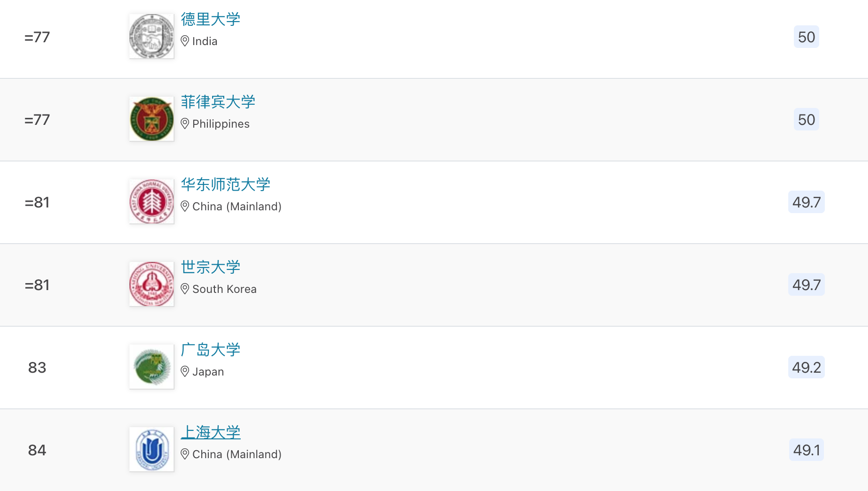The height and width of the screenshot is (491, 868).
Task: Open the 广岛大学 link
Action: (210, 350)
